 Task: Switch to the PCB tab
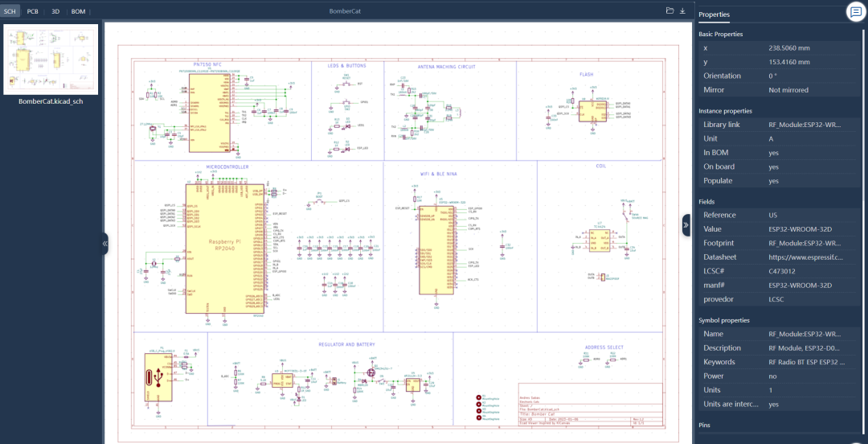click(33, 11)
